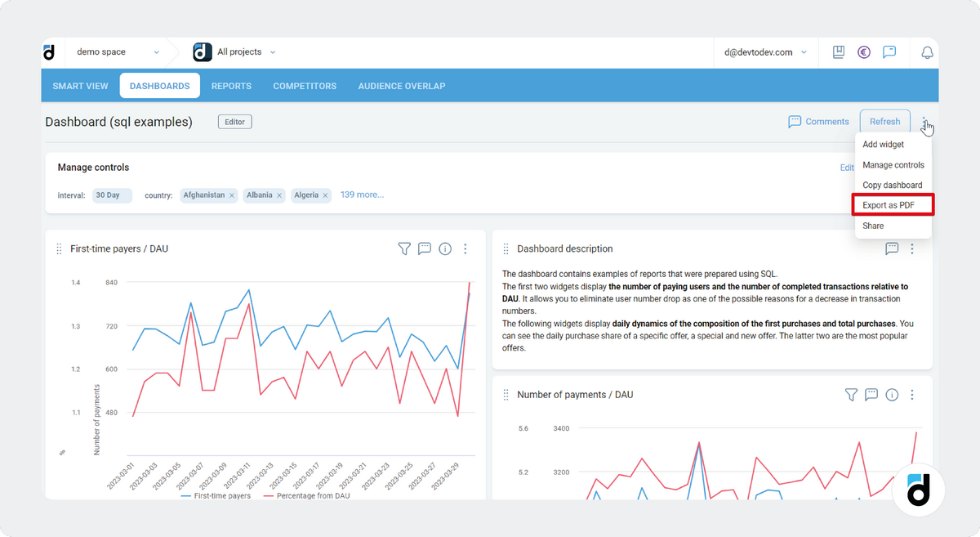Click the info icon on Number of payments widget
This screenshot has height=537, width=980.
click(891, 394)
